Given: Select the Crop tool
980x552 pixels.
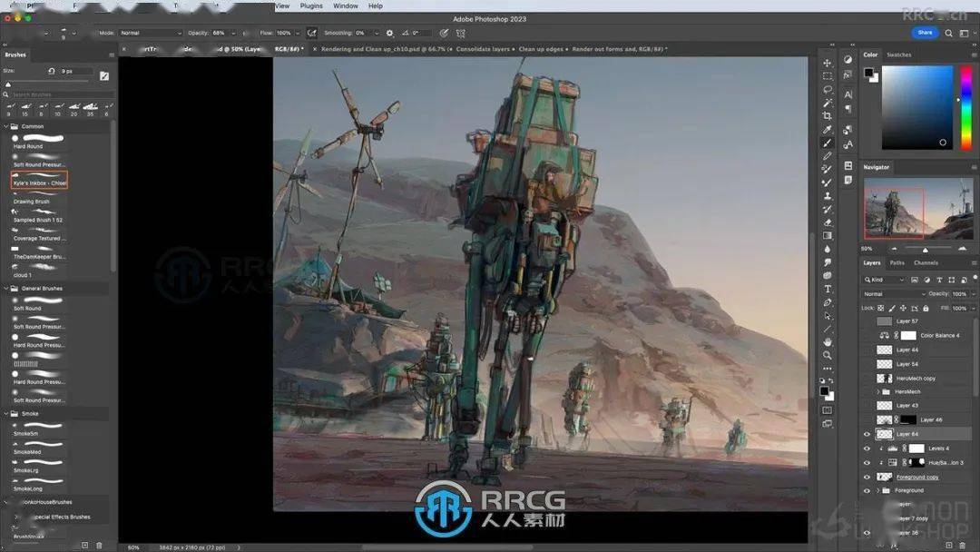Looking at the screenshot, I should click(827, 116).
